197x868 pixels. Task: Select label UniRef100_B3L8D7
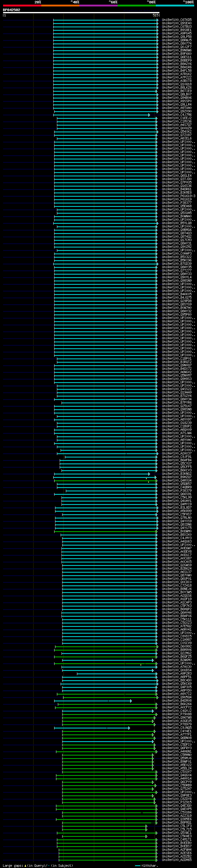tap(176, 507)
